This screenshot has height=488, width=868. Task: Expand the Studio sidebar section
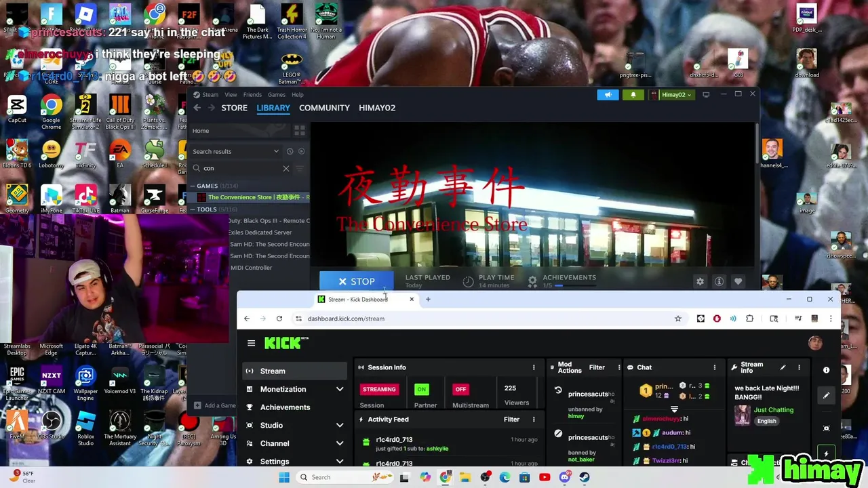click(340, 426)
